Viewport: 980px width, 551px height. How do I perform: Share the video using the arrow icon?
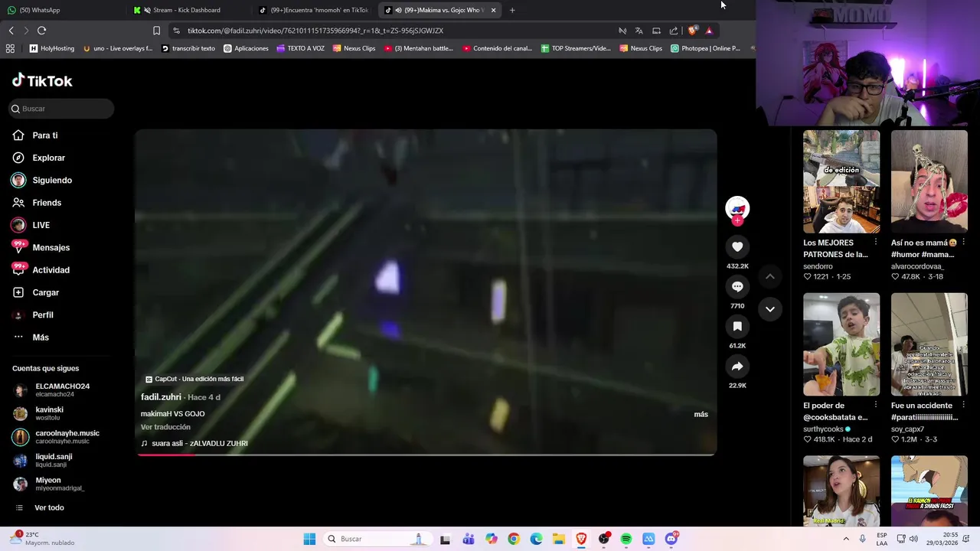pyautogui.click(x=737, y=367)
